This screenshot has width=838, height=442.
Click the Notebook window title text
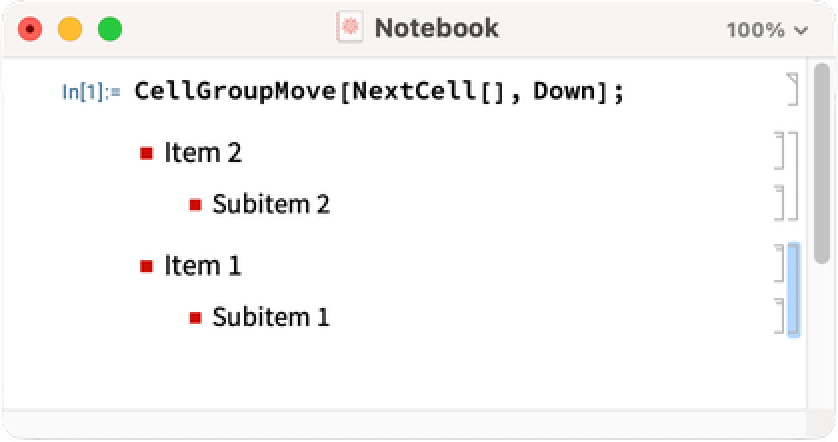click(436, 28)
